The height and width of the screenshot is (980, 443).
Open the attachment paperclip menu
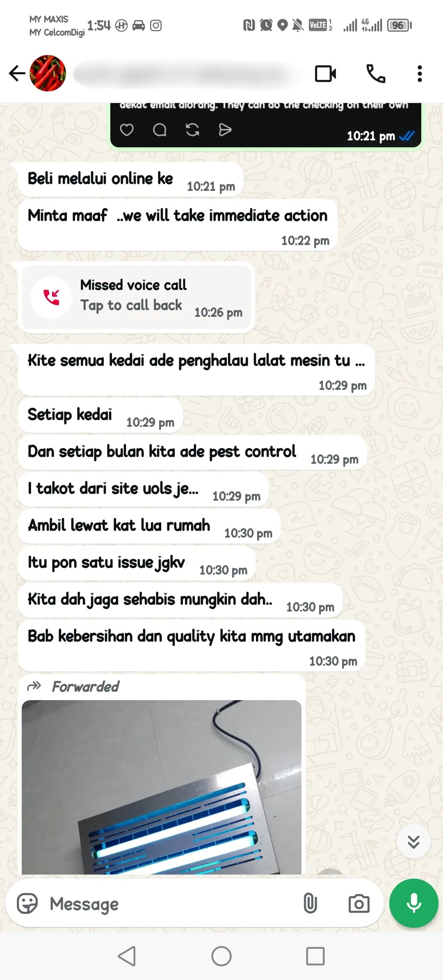[310, 904]
